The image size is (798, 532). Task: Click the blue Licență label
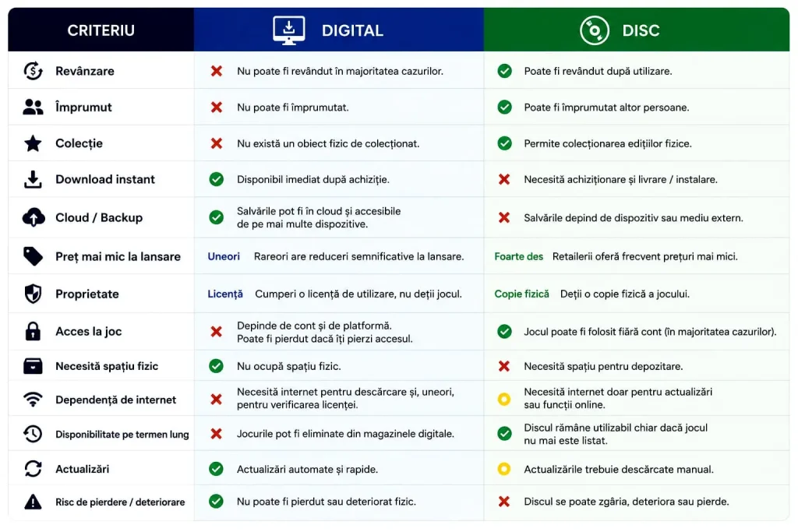pyautogui.click(x=225, y=294)
